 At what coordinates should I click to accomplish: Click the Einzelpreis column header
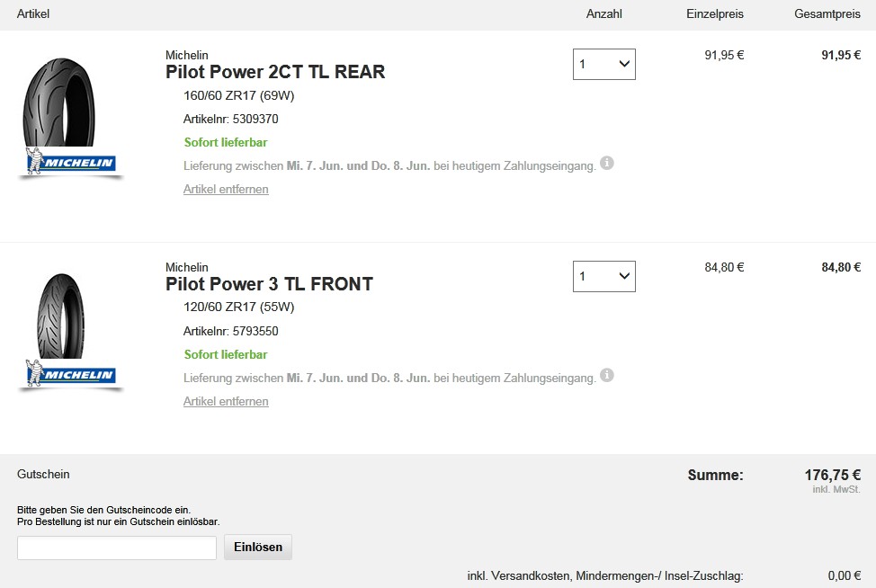[x=715, y=13]
